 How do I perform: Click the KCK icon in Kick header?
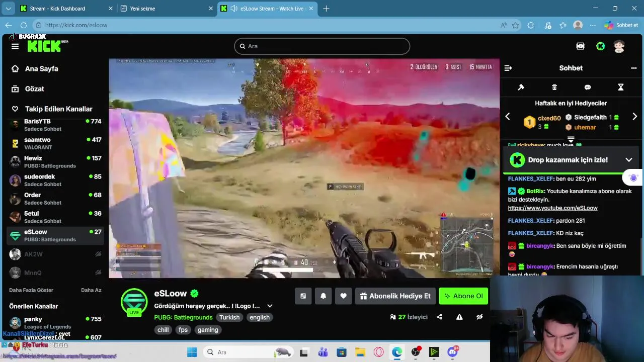(581, 46)
